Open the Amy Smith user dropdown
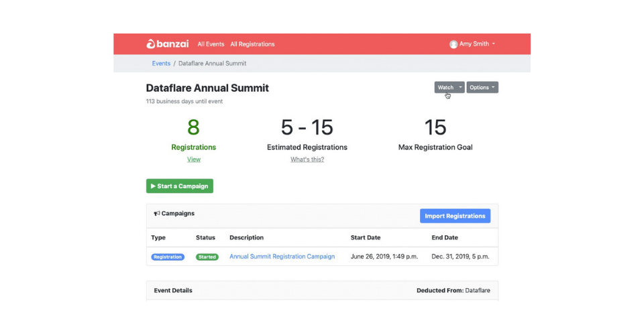Image resolution: width=644 pixels, height=335 pixels. point(472,44)
